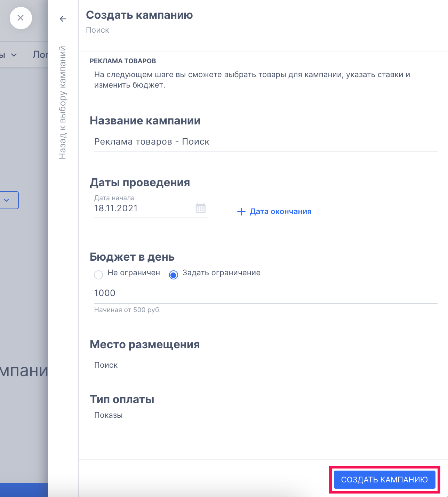Click the back arrow icon
This screenshot has width=448, height=497.
click(x=63, y=19)
